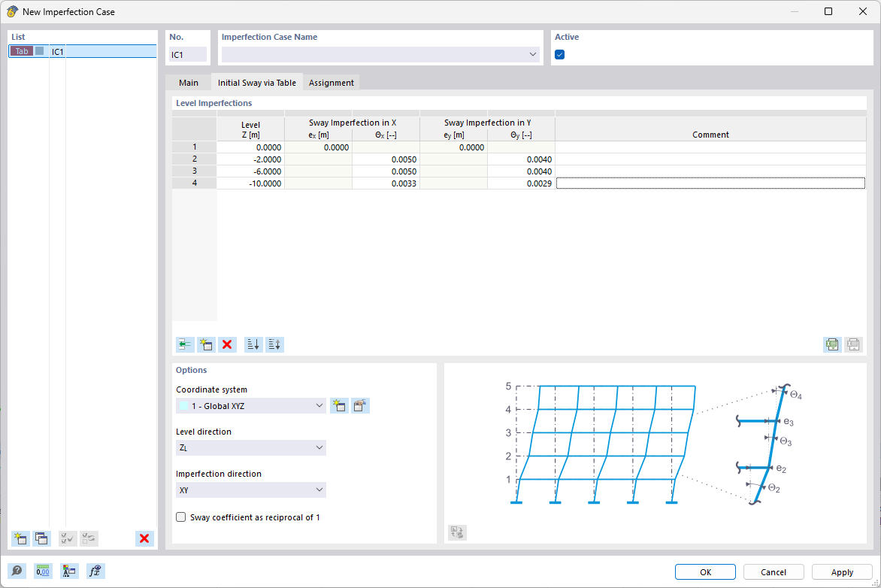Click the color swatch of IC1 in list

pyautogui.click(x=40, y=51)
